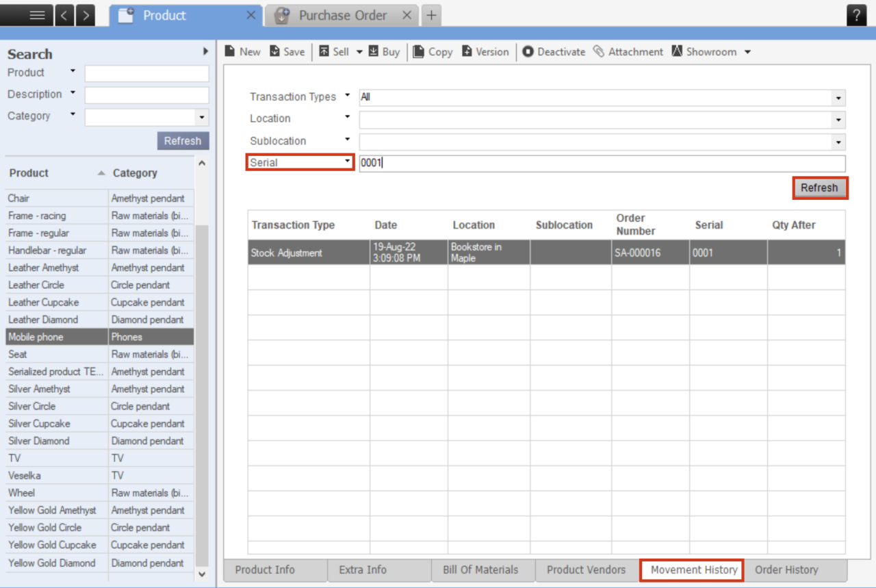The width and height of the screenshot is (876, 588).
Task: Open the Category filter dropdown
Action: click(201, 117)
